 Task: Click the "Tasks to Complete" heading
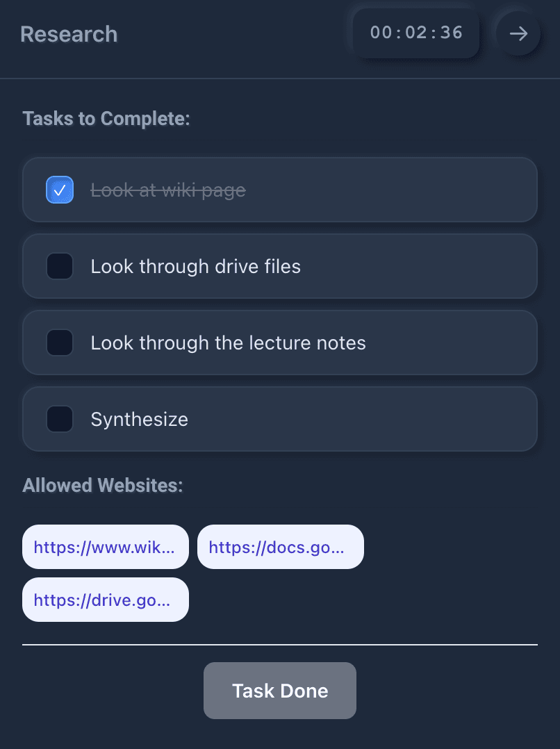106,119
